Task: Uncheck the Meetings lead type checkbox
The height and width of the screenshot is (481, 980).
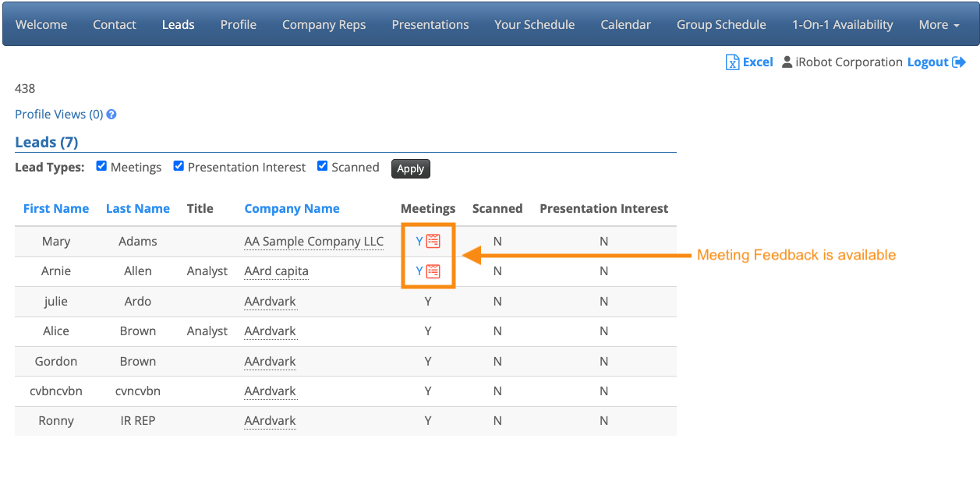Action: (101, 166)
